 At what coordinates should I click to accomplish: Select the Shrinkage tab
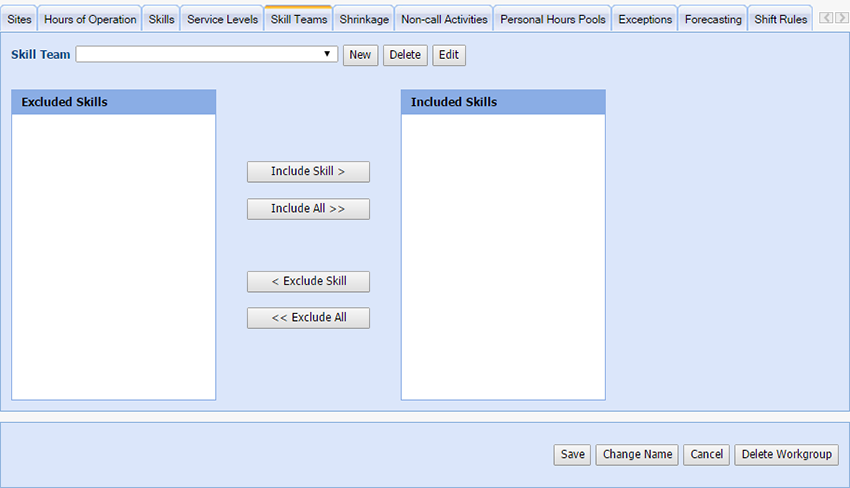click(x=364, y=19)
